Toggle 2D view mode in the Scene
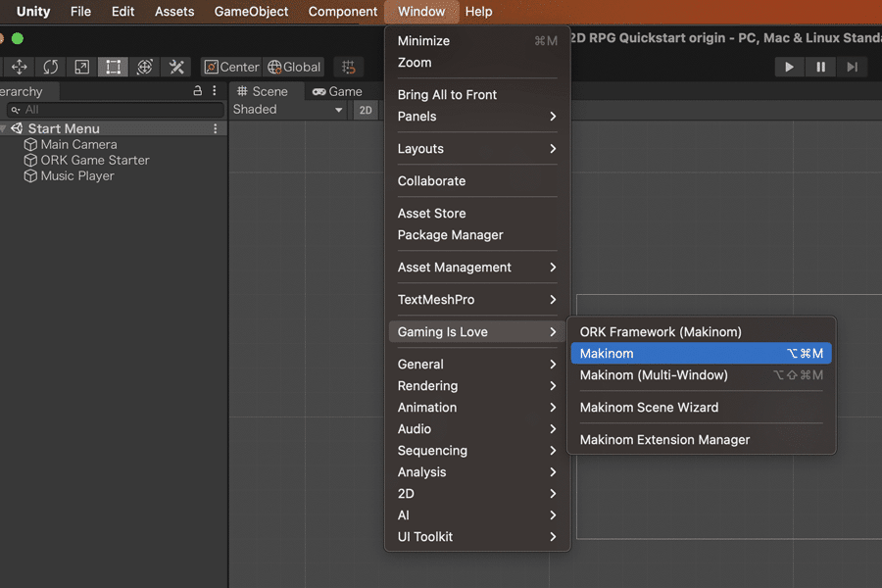The image size is (882, 588). coord(366,110)
